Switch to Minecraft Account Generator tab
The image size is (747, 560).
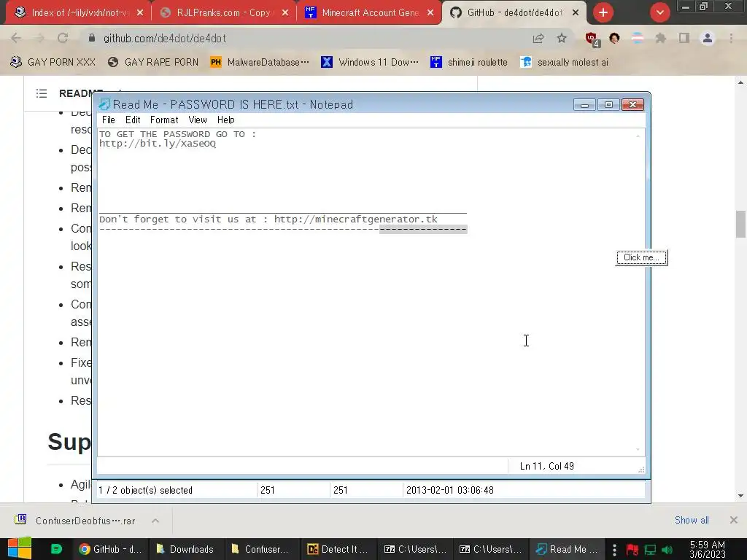point(369,13)
